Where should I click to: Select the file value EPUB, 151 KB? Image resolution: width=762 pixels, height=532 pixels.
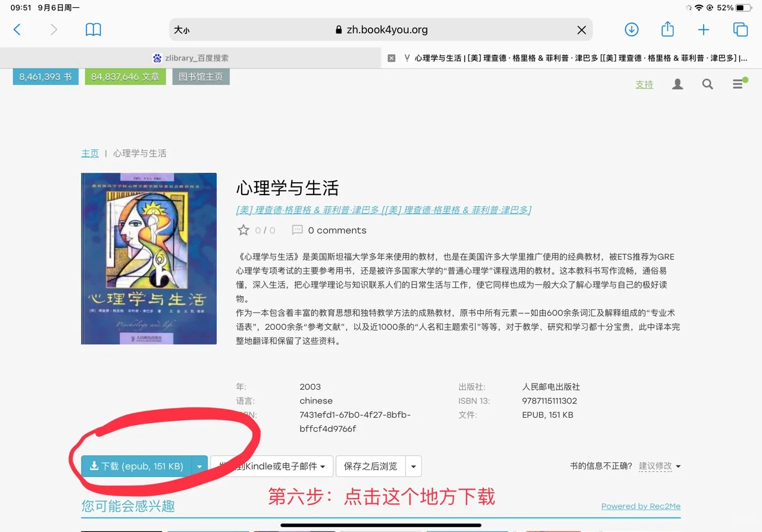point(548,415)
